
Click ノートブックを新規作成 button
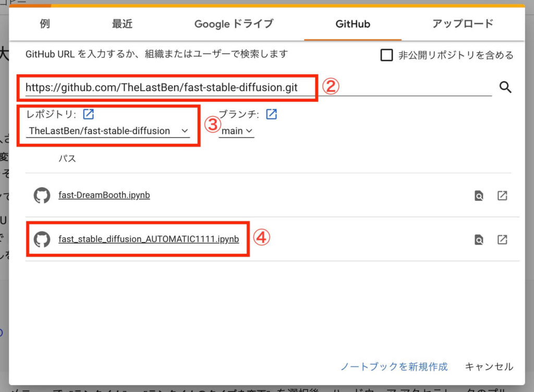[x=394, y=366]
